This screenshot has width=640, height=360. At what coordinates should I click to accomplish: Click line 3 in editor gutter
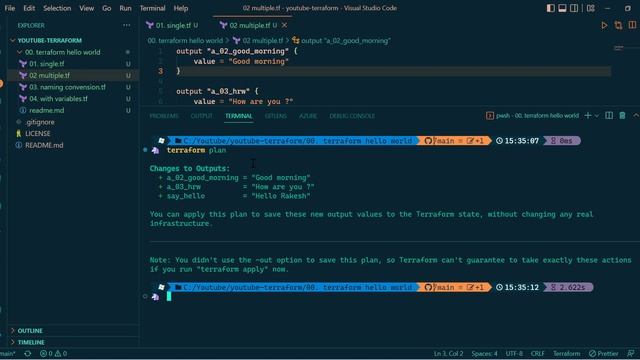[160, 71]
